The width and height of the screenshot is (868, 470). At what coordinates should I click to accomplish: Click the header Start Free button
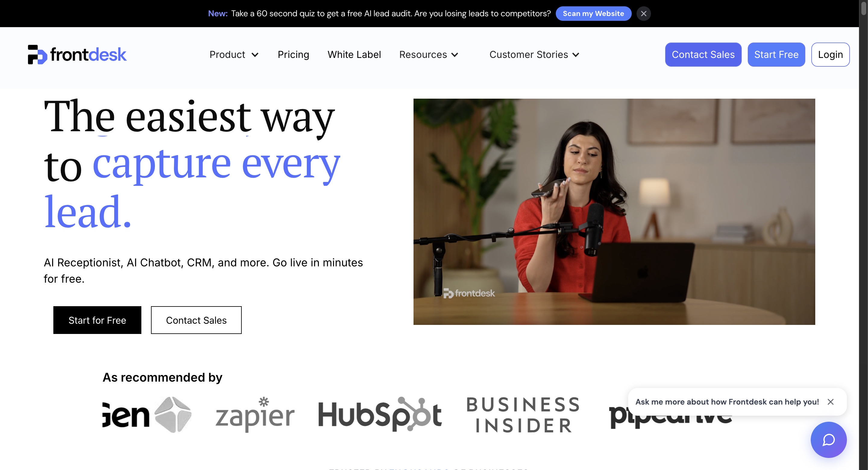pos(776,55)
